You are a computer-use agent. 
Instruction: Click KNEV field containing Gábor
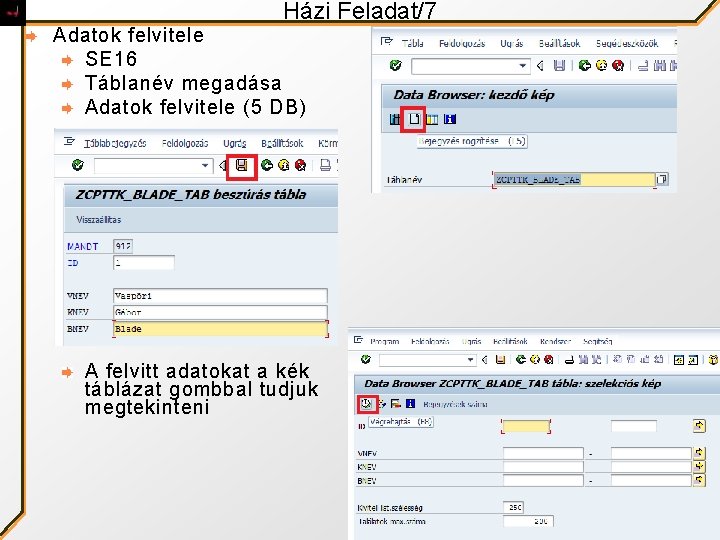(x=220, y=312)
